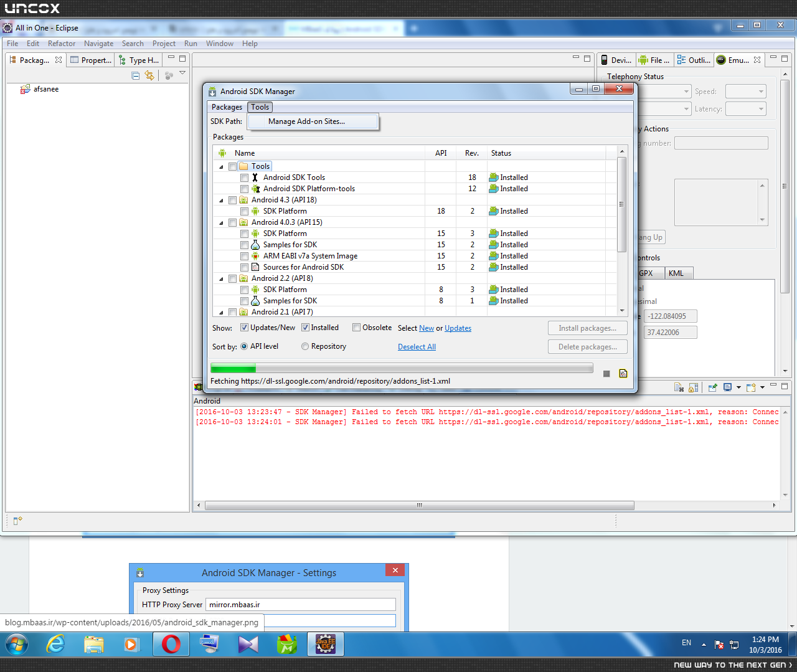Collapse the Android 2.2 (API 8) group
This screenshot has width=797, height=672.
point(221,279)
